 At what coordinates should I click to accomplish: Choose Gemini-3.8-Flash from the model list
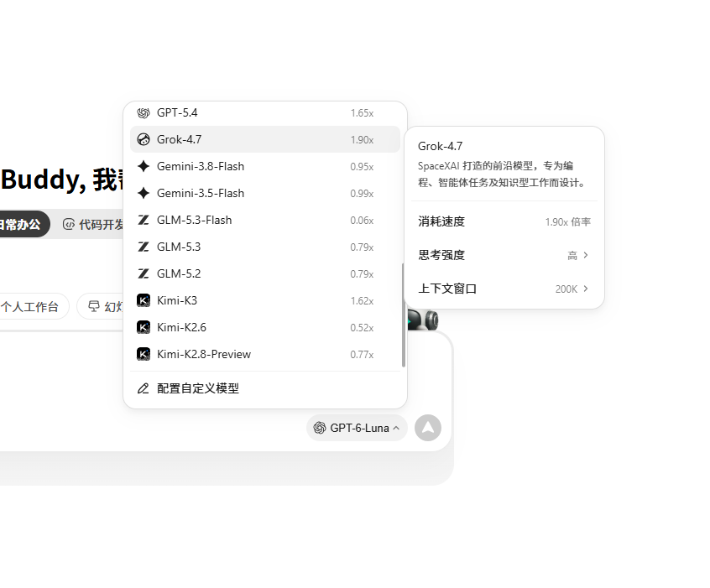pyautogui.click(x=265, y=166)
